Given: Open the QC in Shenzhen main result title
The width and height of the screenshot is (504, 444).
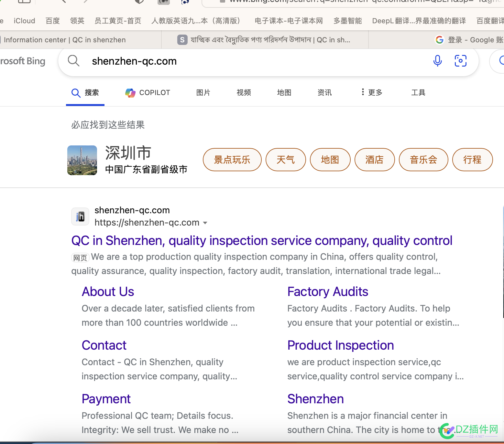Looking at the screenshot, I should click(262, 241).
